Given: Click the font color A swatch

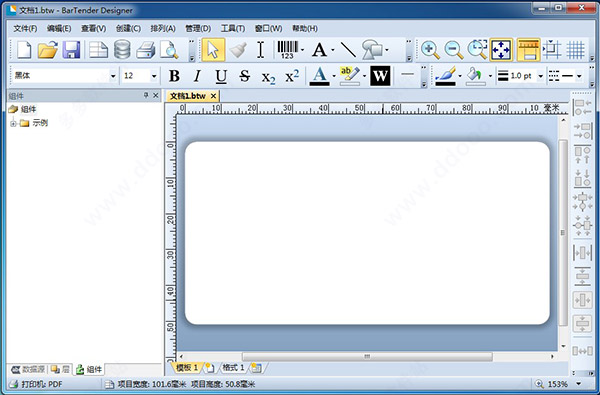Looking at the screenshot, I should click(319, 76).
